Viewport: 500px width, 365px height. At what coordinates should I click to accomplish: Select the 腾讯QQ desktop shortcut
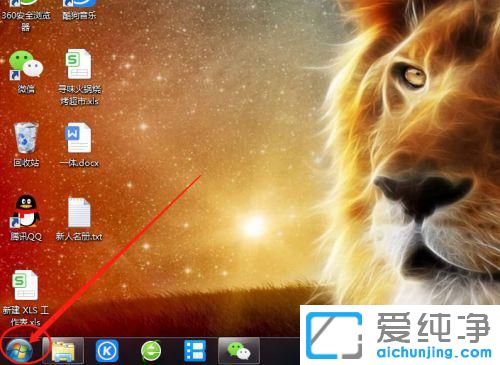[26, 218]
